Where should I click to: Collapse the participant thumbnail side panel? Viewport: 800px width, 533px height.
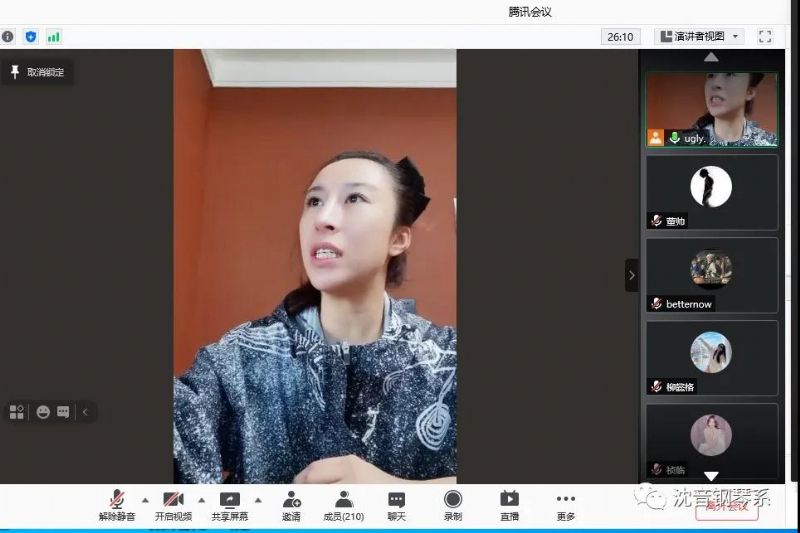[631, 275]
